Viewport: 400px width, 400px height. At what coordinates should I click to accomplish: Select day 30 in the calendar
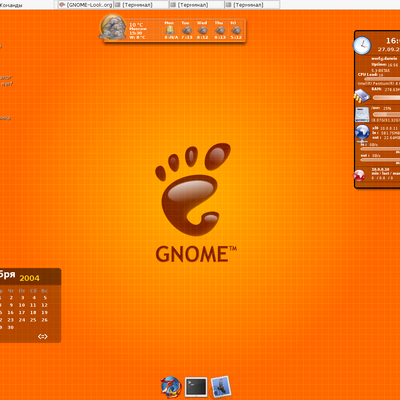(11, 328)
